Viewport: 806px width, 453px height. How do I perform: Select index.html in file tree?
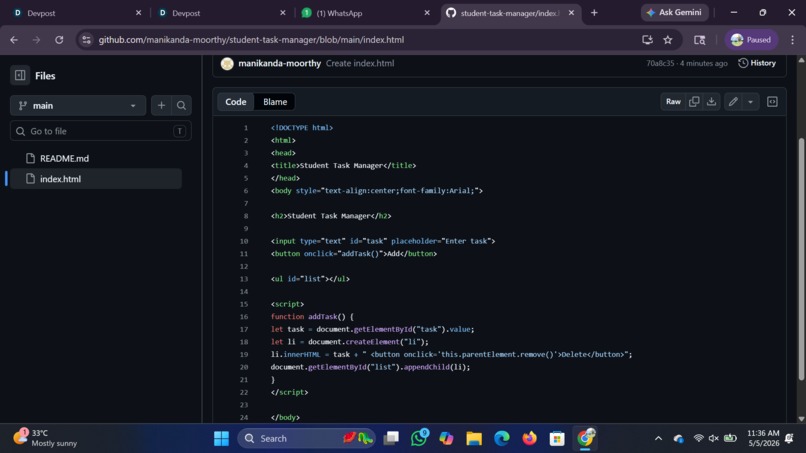[x=96, y=179]
